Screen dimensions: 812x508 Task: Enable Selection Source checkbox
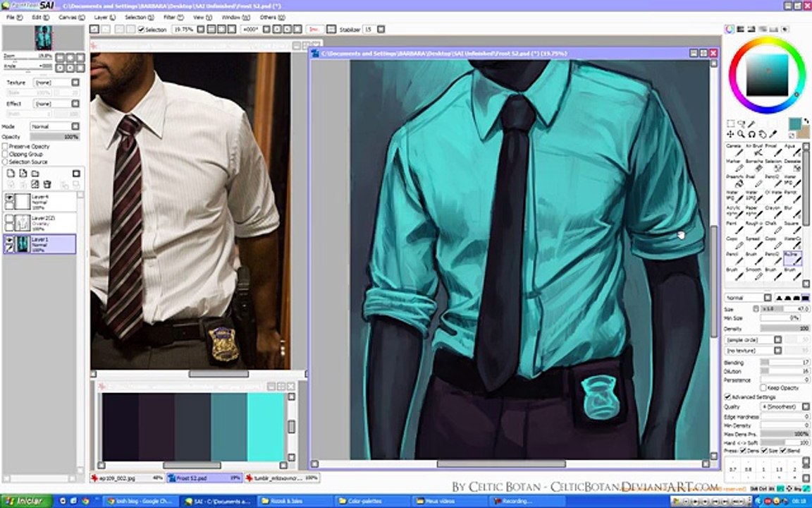5,162
